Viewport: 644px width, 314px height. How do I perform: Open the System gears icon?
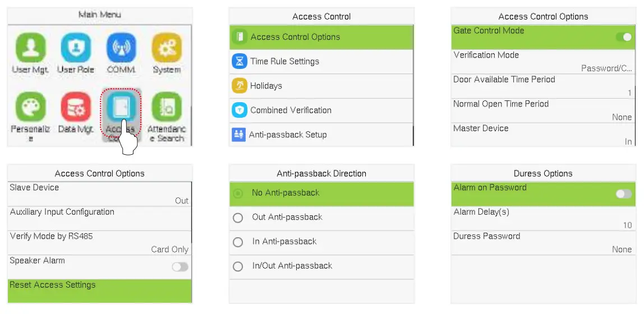(167, 48)
